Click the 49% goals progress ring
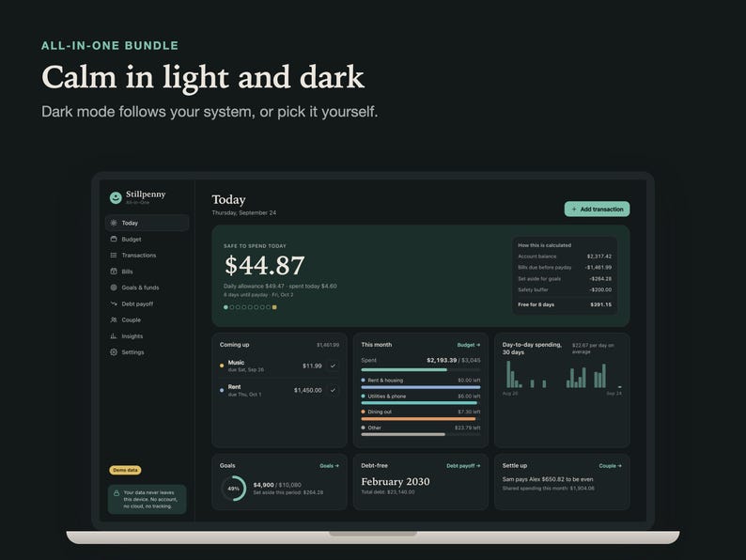This screenshot has width=746, height=560. click(234, 489)
